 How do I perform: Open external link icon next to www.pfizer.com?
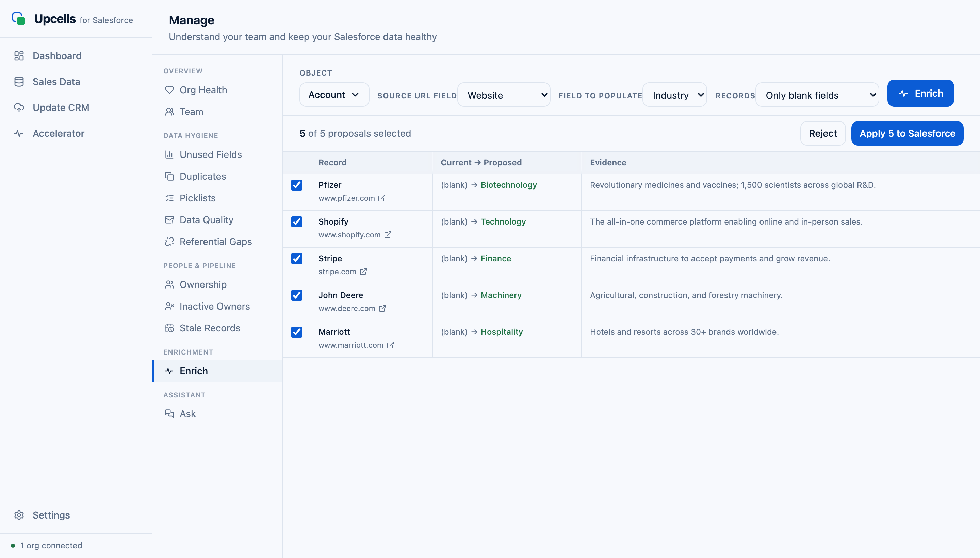[382, 198]
